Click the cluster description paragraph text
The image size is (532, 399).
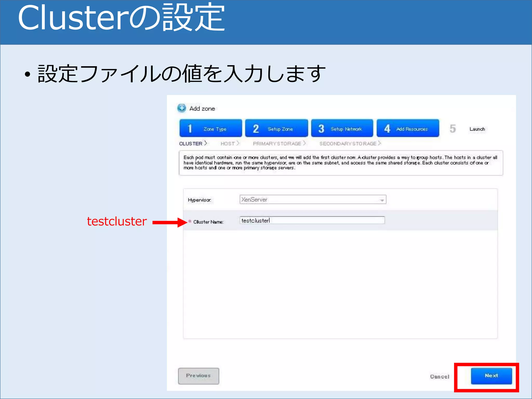point(340,163)
